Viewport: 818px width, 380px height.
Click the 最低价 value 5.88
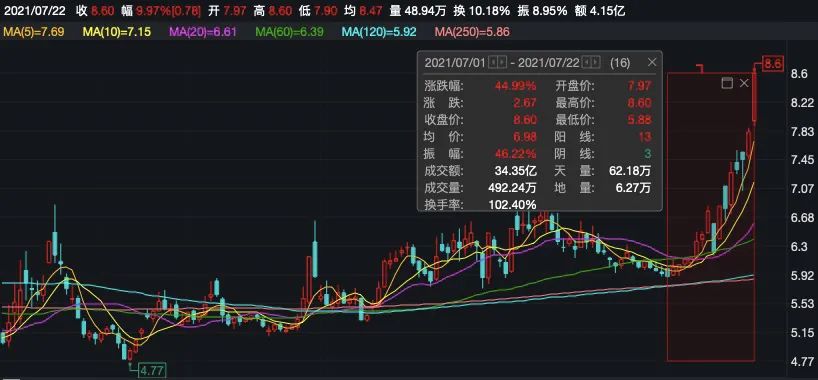[640, 120]
